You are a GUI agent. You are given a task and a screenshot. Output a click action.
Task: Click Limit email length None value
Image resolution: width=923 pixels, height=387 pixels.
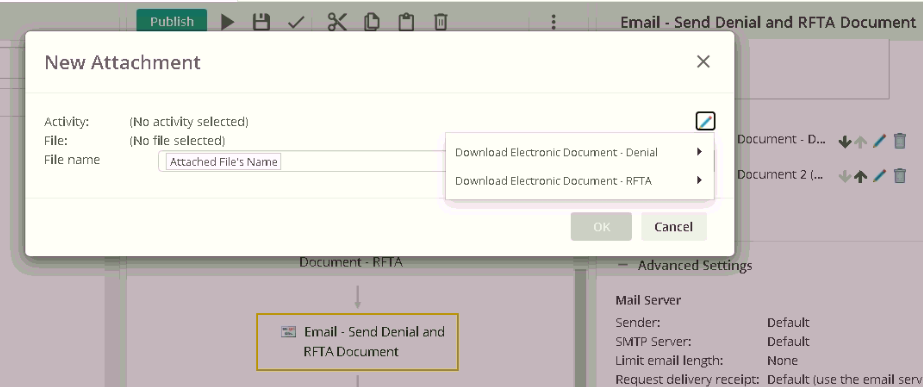782,360
